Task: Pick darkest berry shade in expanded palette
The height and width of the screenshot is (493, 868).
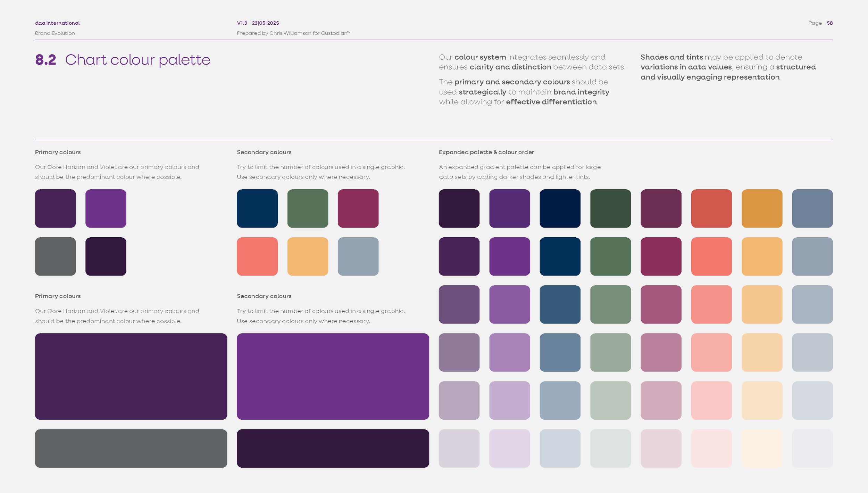Action: pos(661,208)
